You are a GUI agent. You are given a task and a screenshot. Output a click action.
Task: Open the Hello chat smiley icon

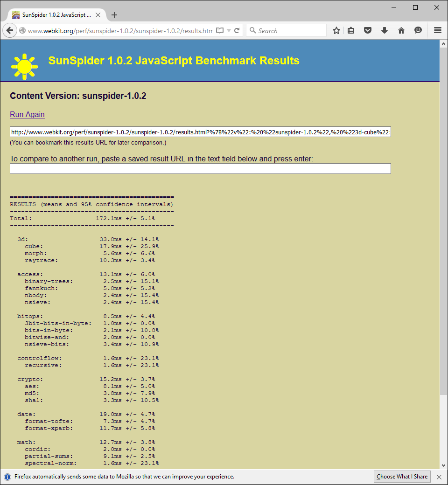[418, 30]
